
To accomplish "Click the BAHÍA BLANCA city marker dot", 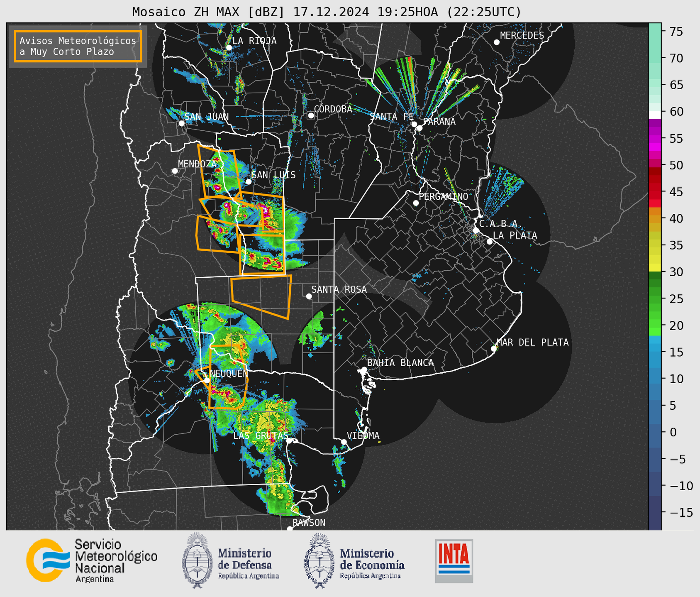I will pos(364,369).
